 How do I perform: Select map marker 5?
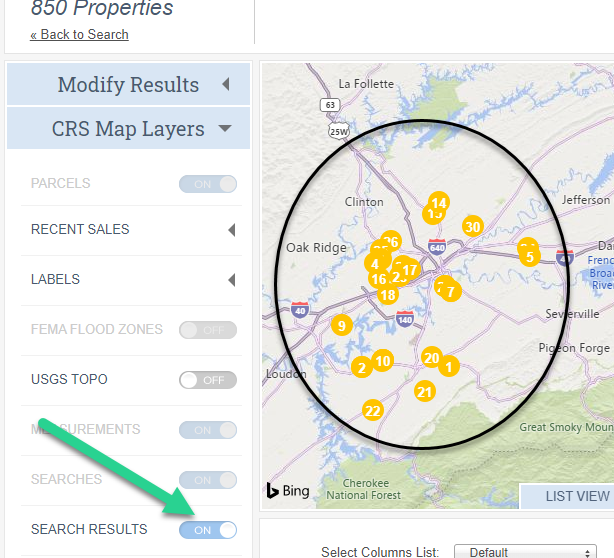[530, 257]
